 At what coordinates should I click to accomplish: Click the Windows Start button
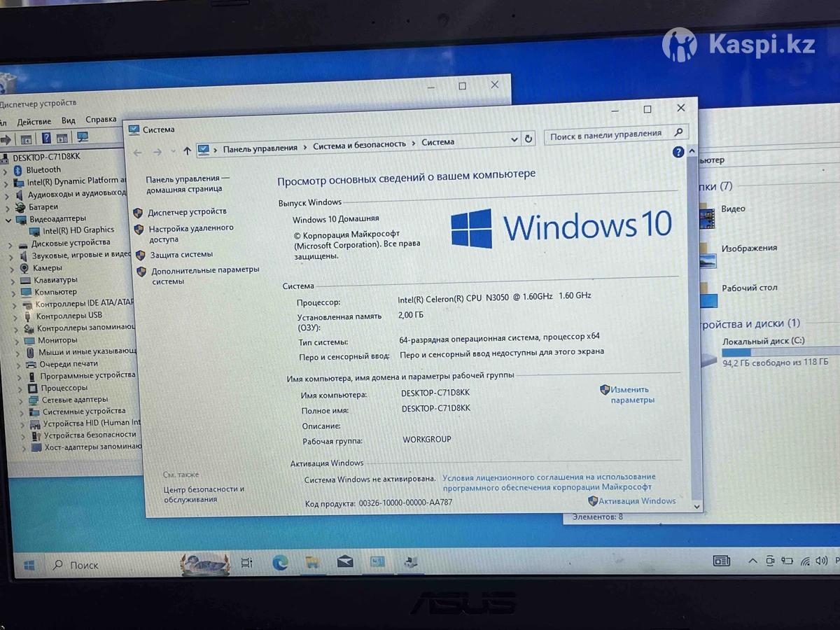click(29, 565)
